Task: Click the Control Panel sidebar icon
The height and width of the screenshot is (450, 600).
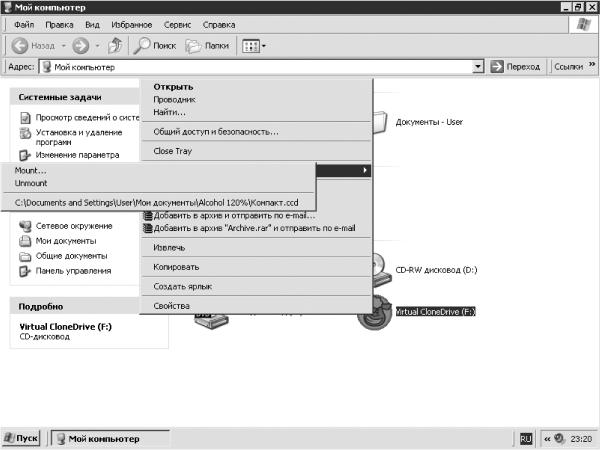Action: coord(25,271)
